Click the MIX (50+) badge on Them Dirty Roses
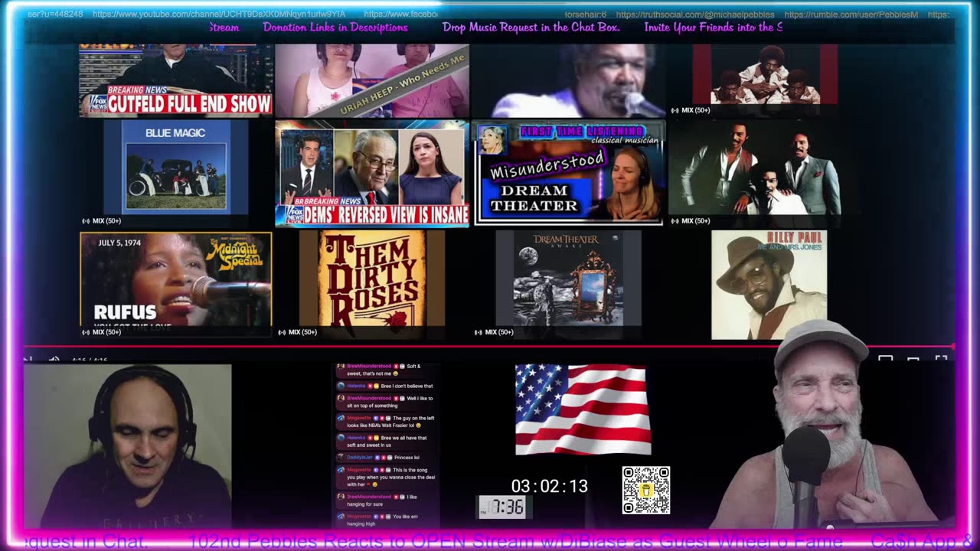This screenshot has width=980, height=551. point(298,332)
